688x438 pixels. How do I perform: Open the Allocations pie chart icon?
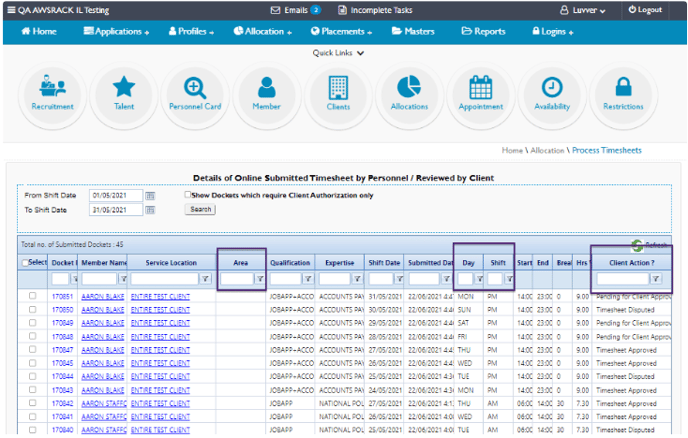[409, 86]
